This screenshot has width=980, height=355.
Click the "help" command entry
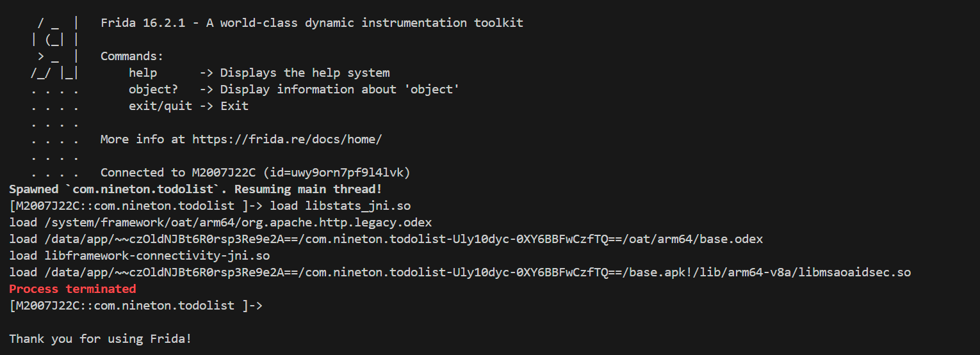tap(143, 73)
